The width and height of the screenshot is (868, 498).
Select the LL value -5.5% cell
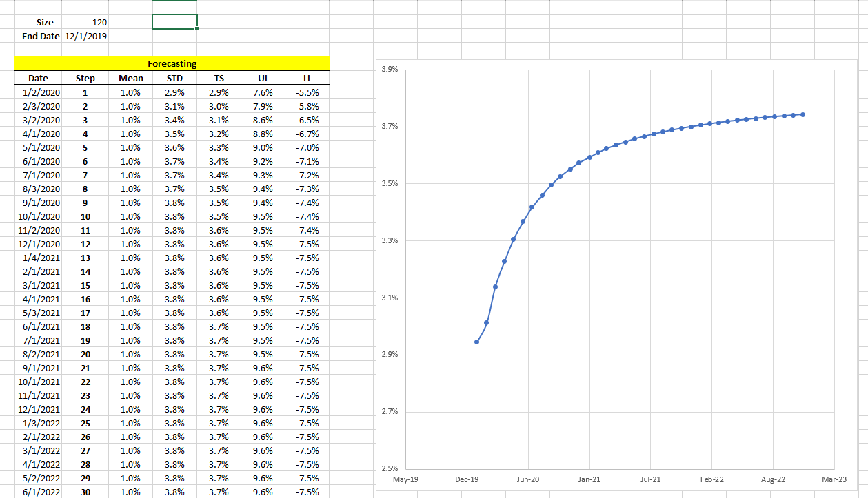point(307,92)
